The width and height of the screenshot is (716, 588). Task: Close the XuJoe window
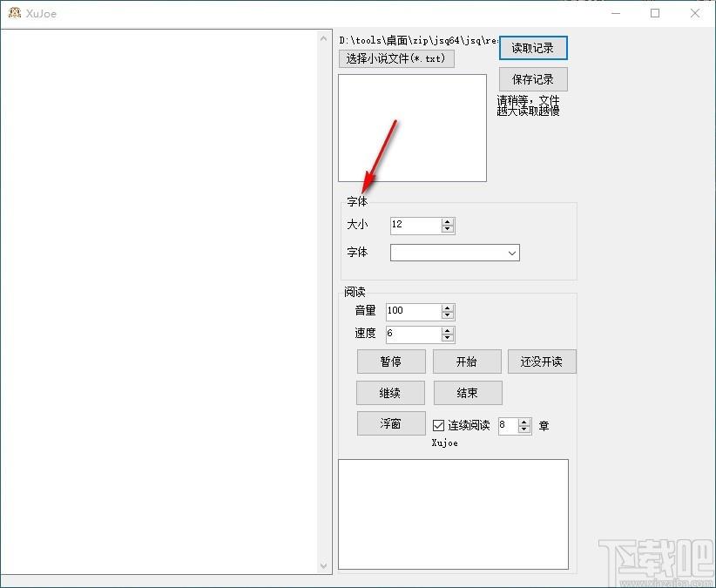695,13
